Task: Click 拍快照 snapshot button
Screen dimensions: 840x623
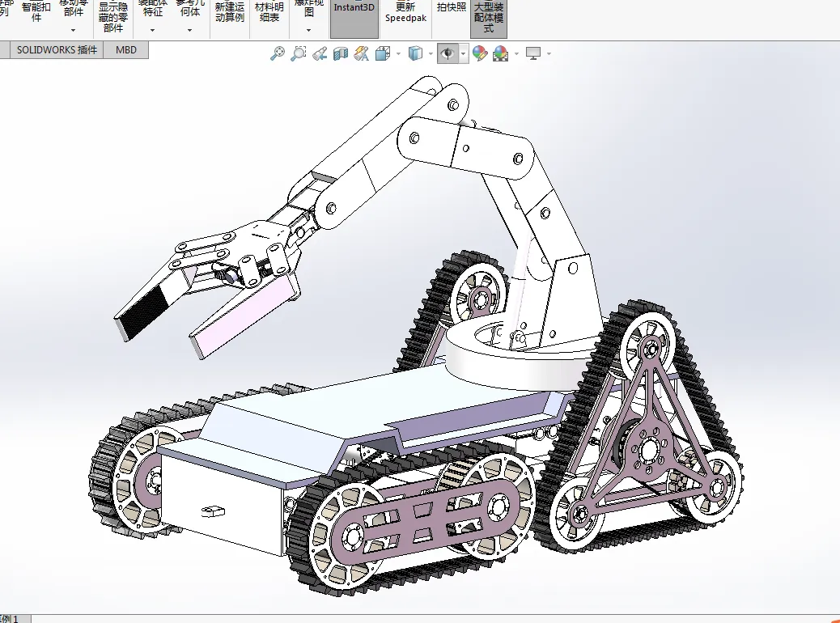Action: tap(452, 7)
